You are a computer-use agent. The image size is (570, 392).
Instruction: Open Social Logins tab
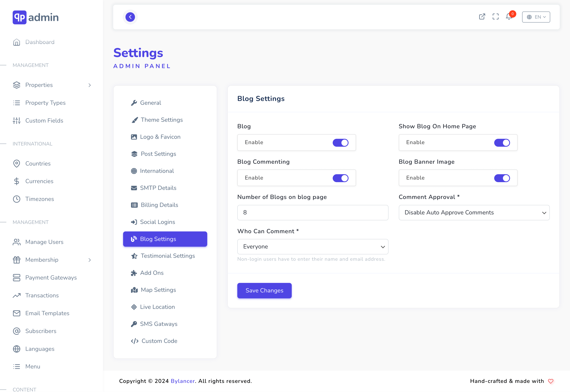[165, 222]
